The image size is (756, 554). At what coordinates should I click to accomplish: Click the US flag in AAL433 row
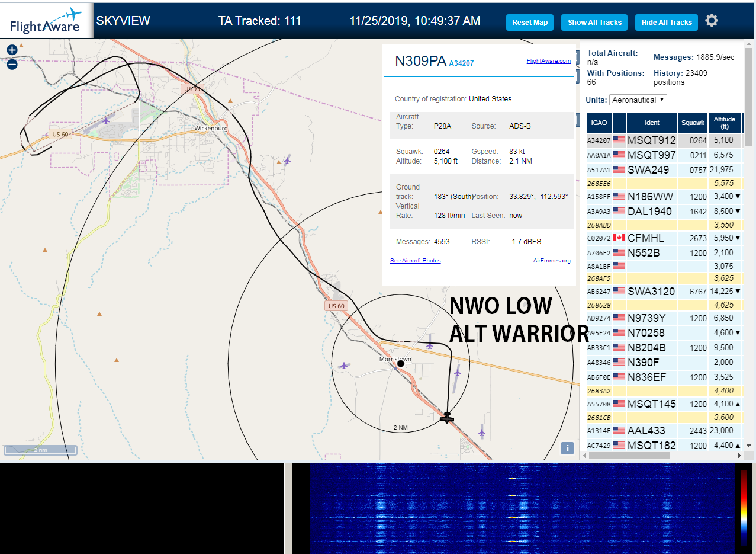[x=619, y=431]
